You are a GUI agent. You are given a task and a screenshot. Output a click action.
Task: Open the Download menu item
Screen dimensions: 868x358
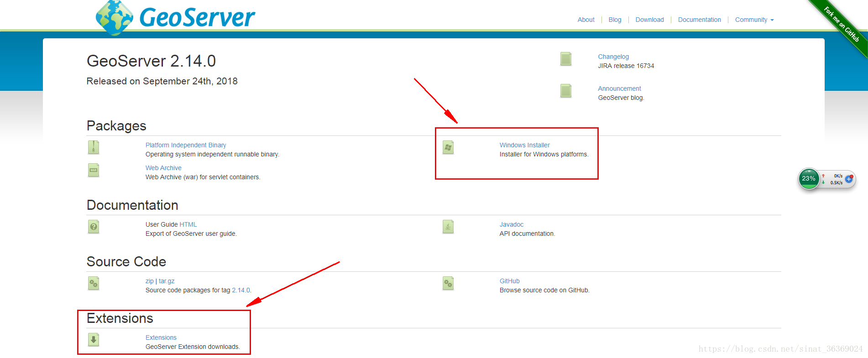coord(649,20)
